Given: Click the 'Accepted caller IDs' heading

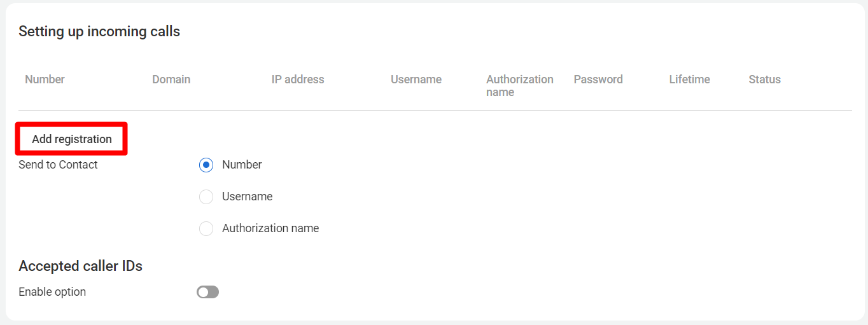Looking at the screenshot, I should pos(80,266).
